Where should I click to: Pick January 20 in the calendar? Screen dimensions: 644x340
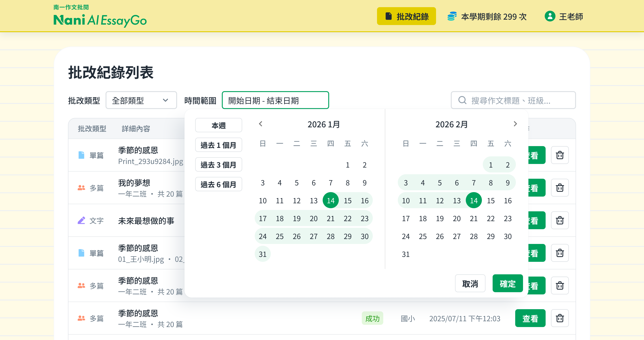[314, 219]
